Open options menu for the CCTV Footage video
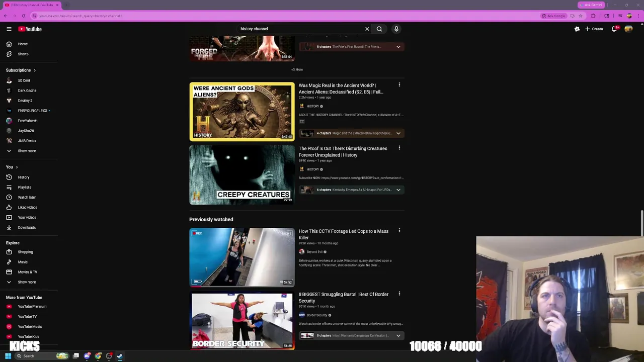The image size is (644, 362). click(399, 231)
